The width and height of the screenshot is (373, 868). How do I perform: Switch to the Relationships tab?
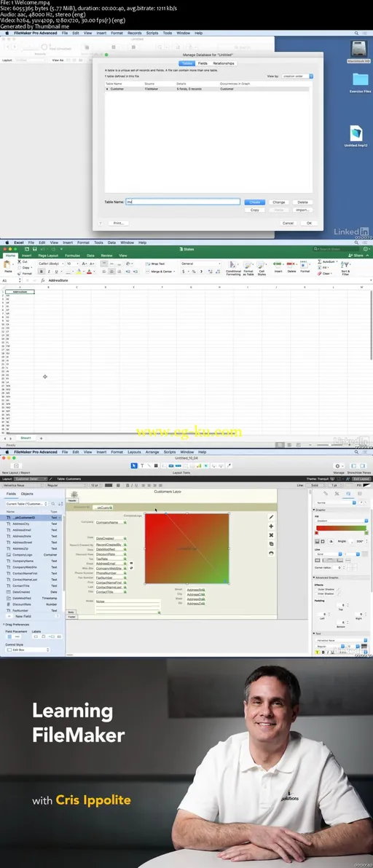[224, 63]
